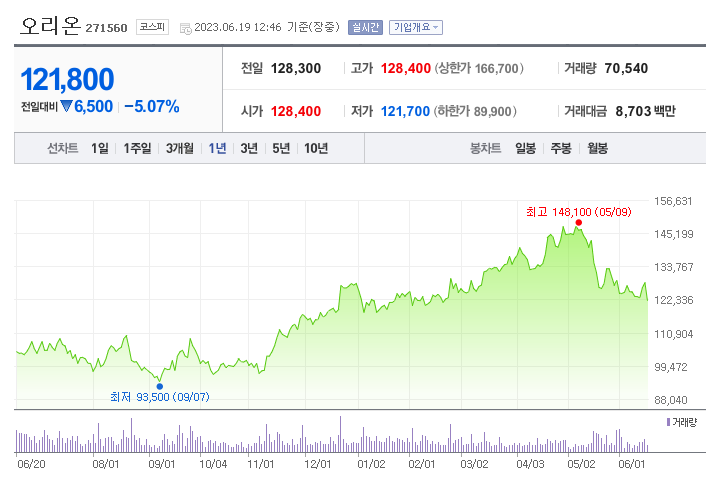
Task: Click the 156,631 price axis label
Action: pos(673,201)
